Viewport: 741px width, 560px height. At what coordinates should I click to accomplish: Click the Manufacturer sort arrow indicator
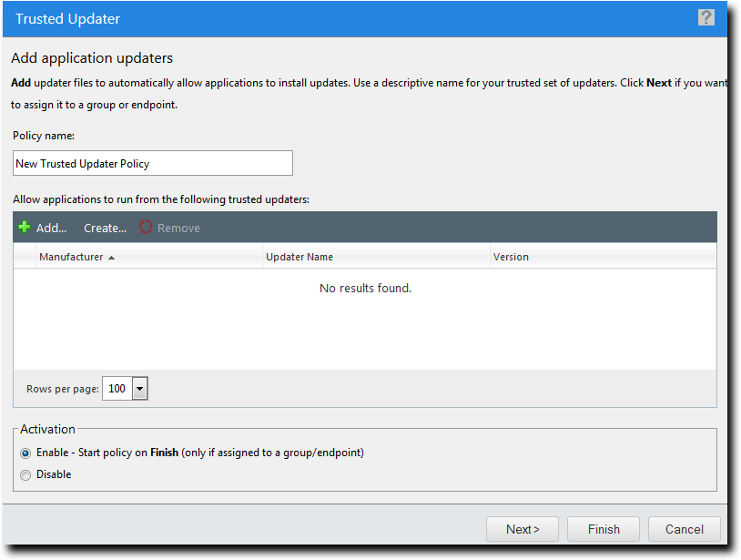[111, 258]
